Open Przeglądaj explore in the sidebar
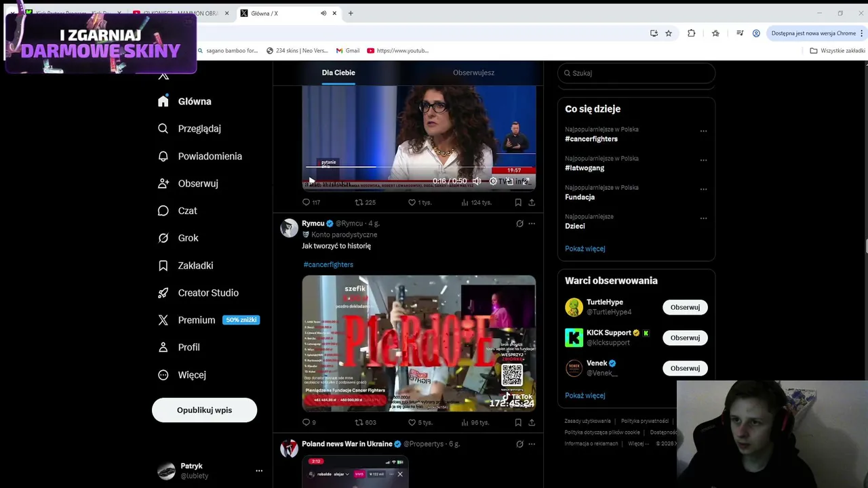This screenshot has height=488, width=868. pos(189,128)
